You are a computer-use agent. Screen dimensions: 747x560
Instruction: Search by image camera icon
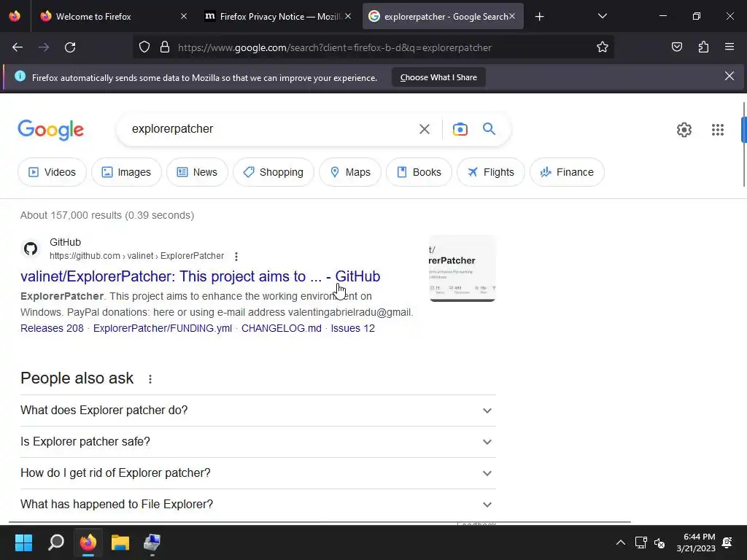(460, 129)
